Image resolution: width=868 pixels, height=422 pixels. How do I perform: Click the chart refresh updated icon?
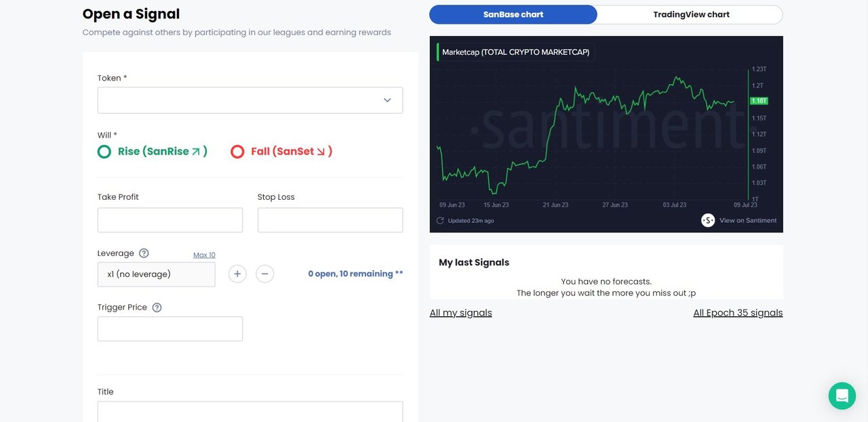(x=440, y=221)
